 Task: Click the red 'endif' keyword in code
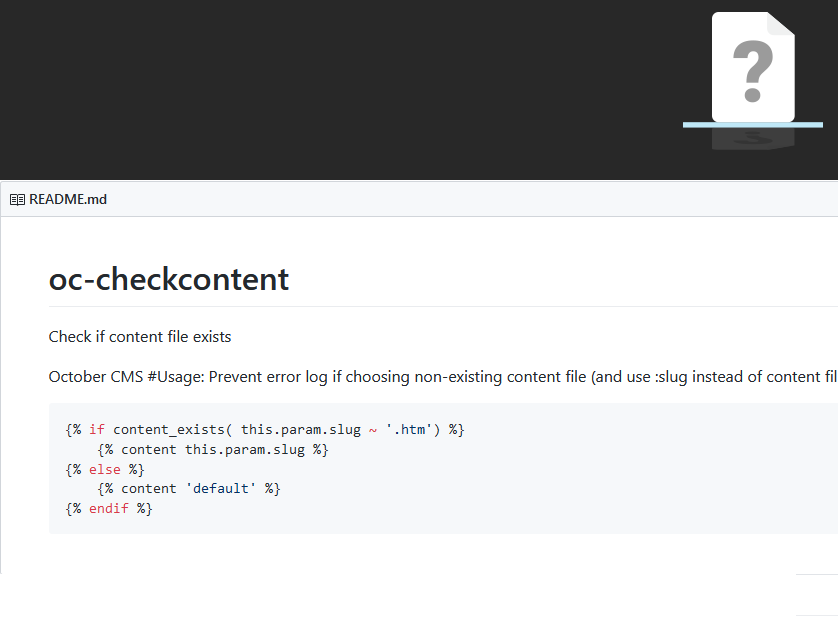tap(108, 509)
